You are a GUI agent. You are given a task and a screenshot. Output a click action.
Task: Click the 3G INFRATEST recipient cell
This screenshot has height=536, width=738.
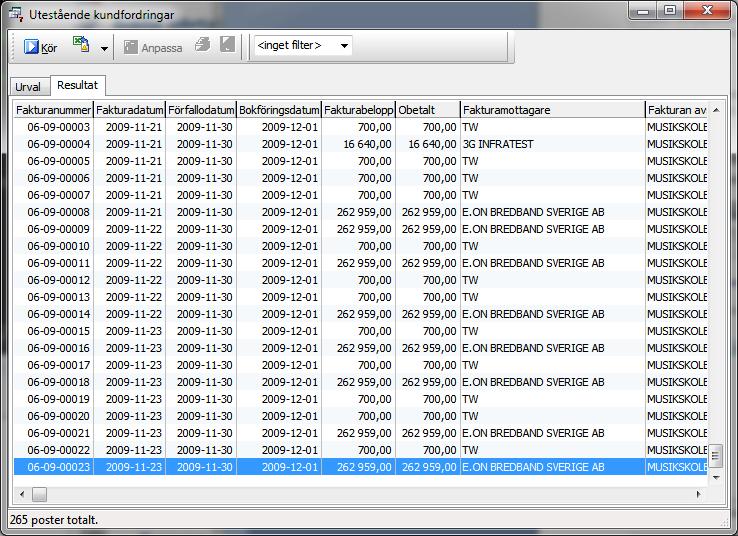coord(498,144)
